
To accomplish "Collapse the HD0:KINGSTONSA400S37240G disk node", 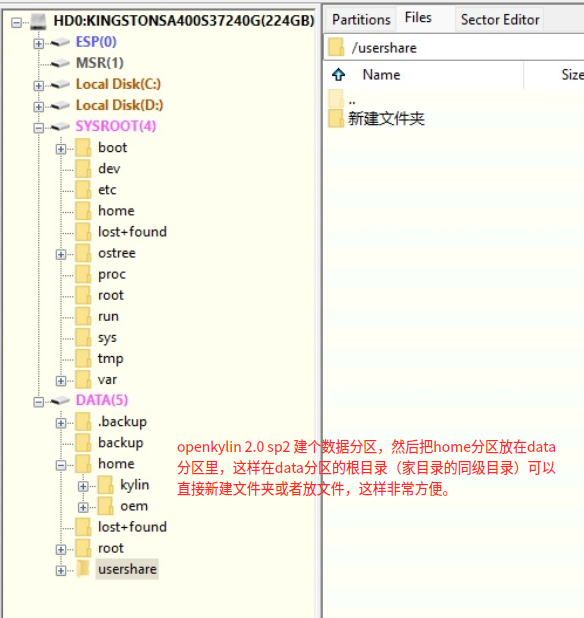I will point(17,22).
